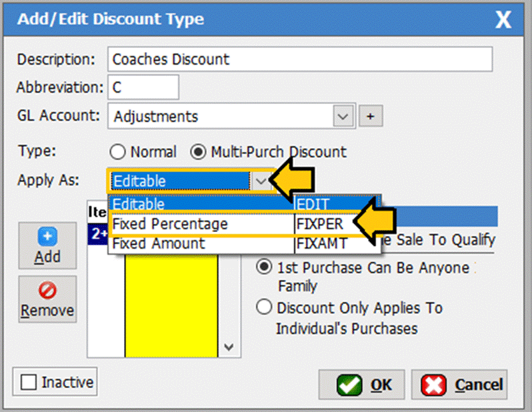Expand the GL Account dropdown

343,116
